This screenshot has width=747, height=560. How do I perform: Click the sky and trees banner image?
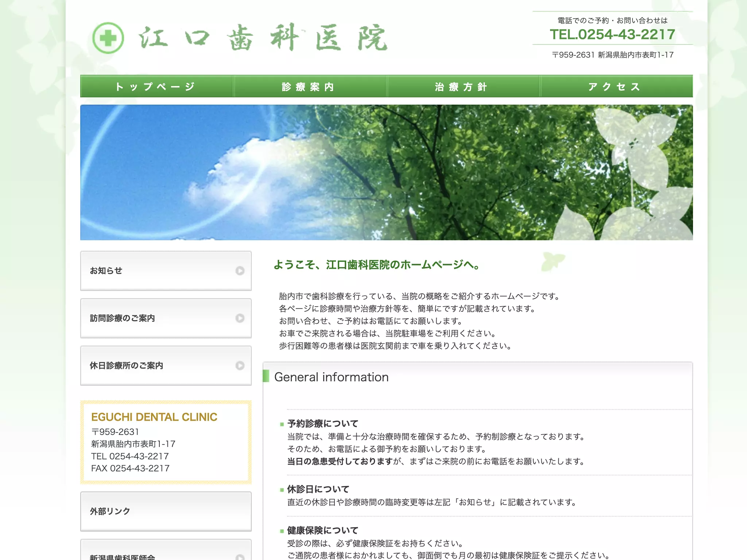coord(387,172)
